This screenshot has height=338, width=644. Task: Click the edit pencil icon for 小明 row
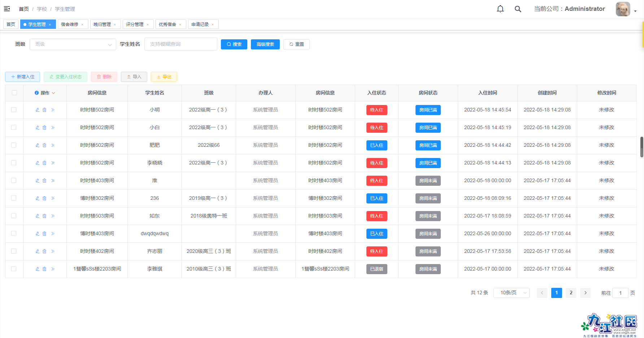pos(37,110)
